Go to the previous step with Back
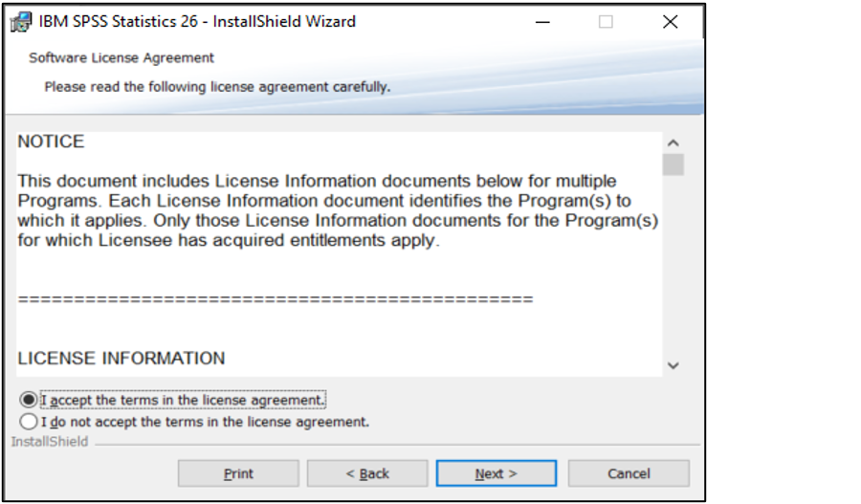The image size is (861, 504). [x=367, y=473]
